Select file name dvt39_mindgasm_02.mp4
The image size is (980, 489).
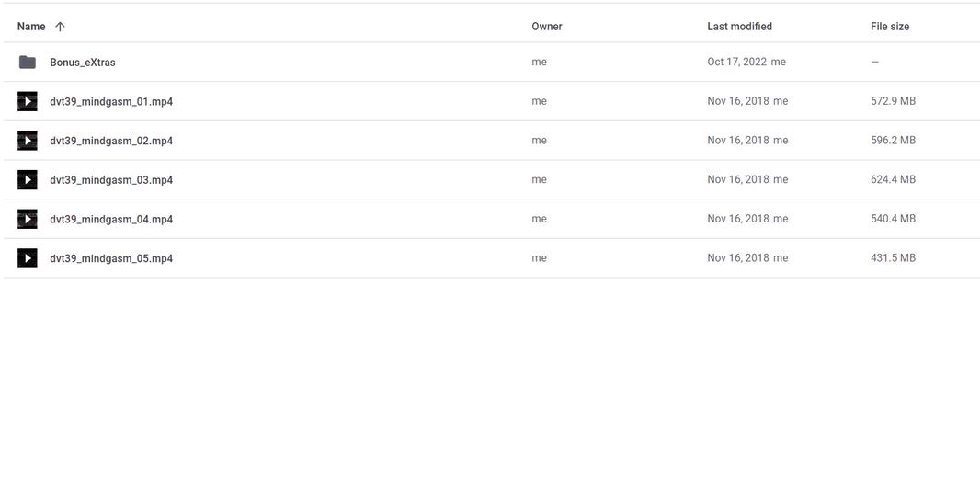(111, 141)
